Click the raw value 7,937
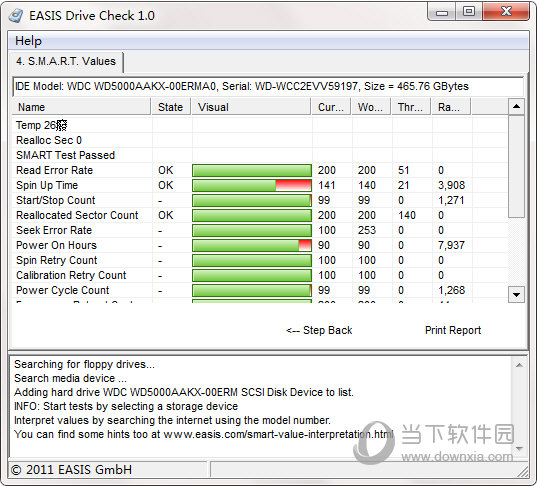This screenshot has height=486, width=538. (452, 245)
